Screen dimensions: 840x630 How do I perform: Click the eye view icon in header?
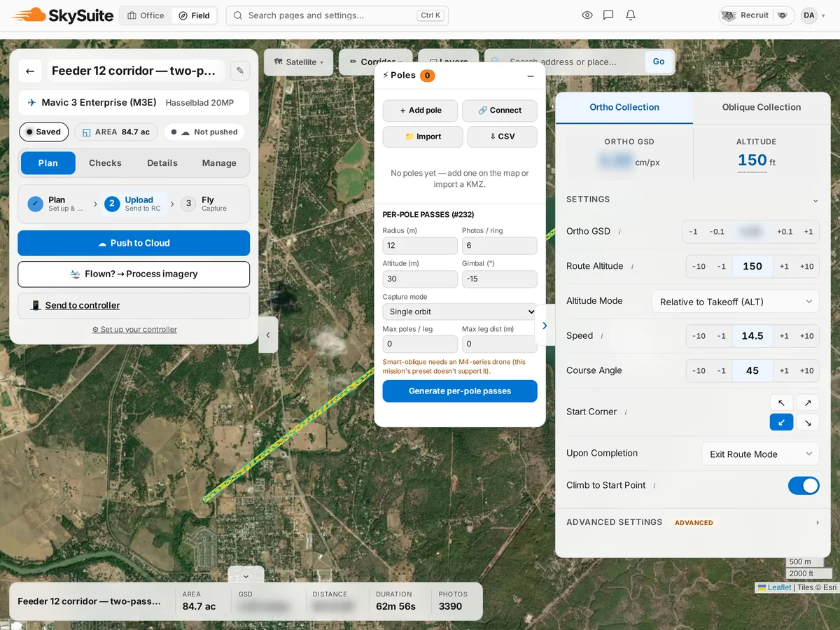click(587, 15)
